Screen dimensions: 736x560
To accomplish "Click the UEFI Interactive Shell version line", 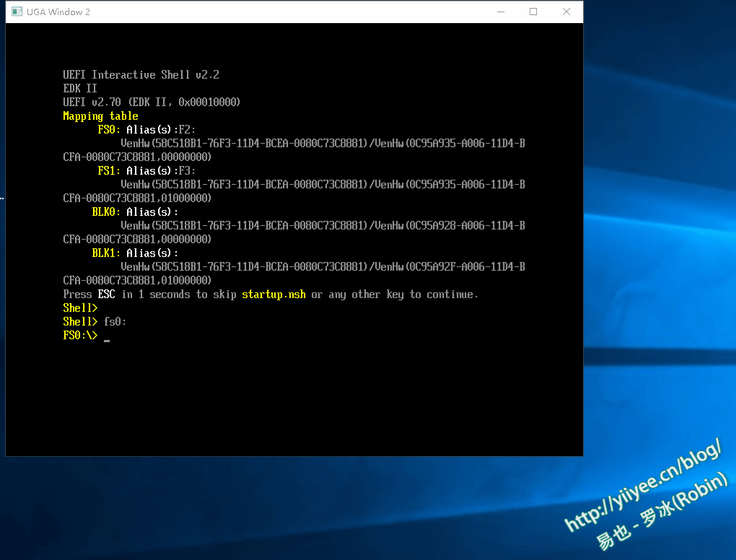I will [141, 74].
